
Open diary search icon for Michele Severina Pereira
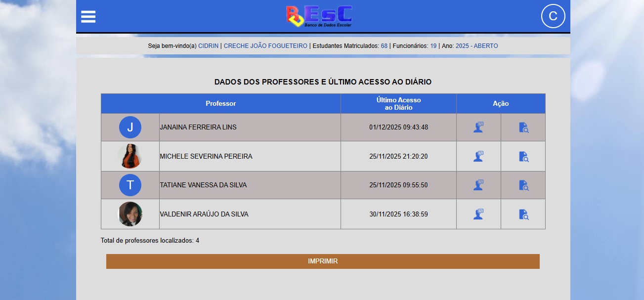(523, 157)
